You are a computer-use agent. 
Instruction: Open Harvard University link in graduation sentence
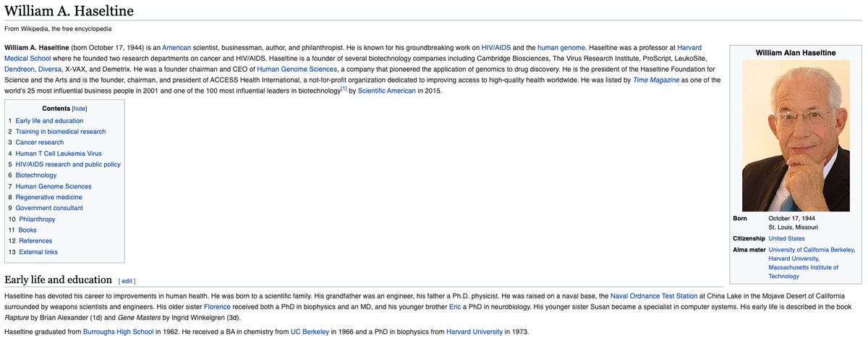point(475,332)
